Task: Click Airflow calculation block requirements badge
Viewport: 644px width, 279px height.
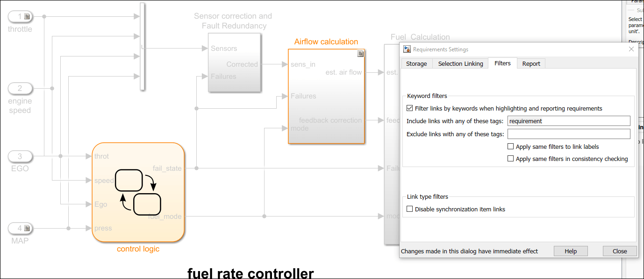Action: (360, 54)
